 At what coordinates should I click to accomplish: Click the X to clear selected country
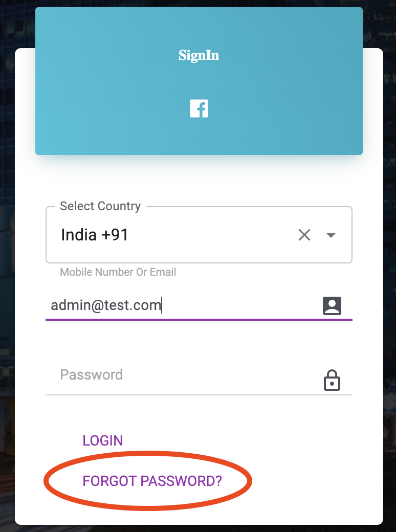[304, 235]
